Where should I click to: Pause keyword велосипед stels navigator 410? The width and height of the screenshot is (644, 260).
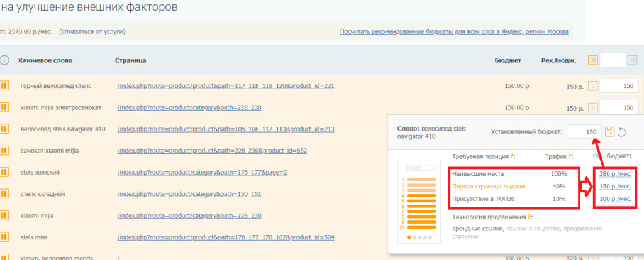[x=4, y=129]
